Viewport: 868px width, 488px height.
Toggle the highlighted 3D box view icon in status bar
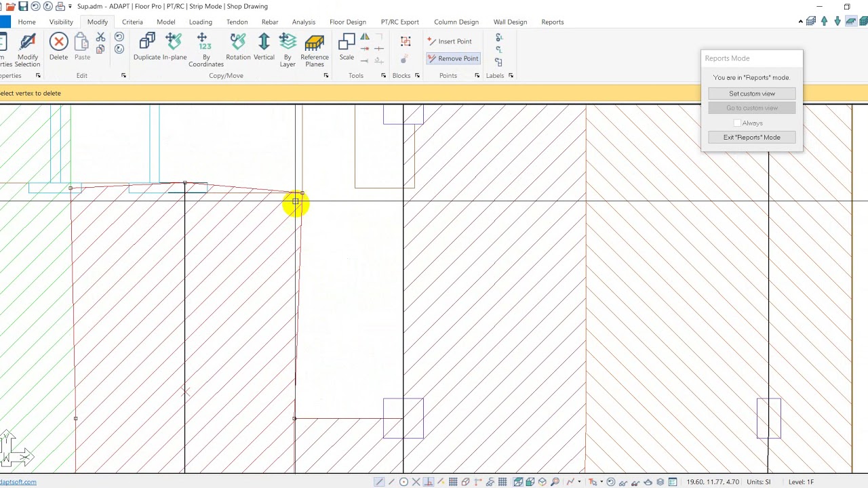click(x=518, y=482)
